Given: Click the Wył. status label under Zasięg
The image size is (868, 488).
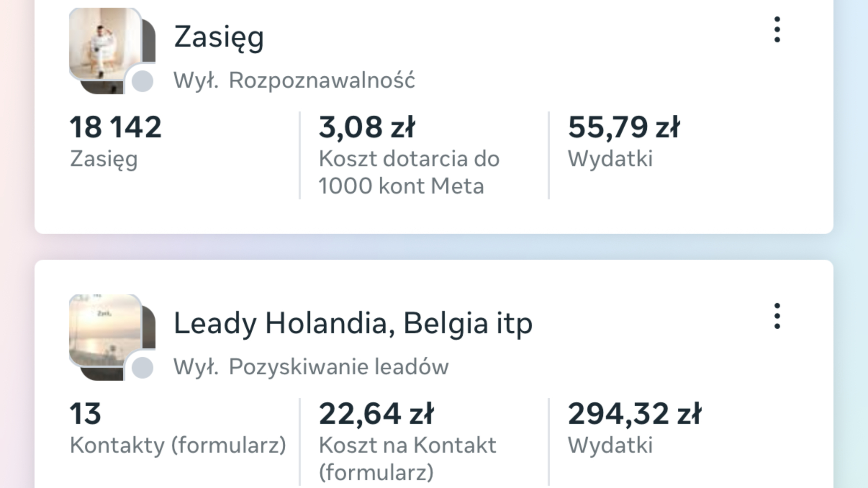Looking at the screenshot, I should click(x=196, y=80).
